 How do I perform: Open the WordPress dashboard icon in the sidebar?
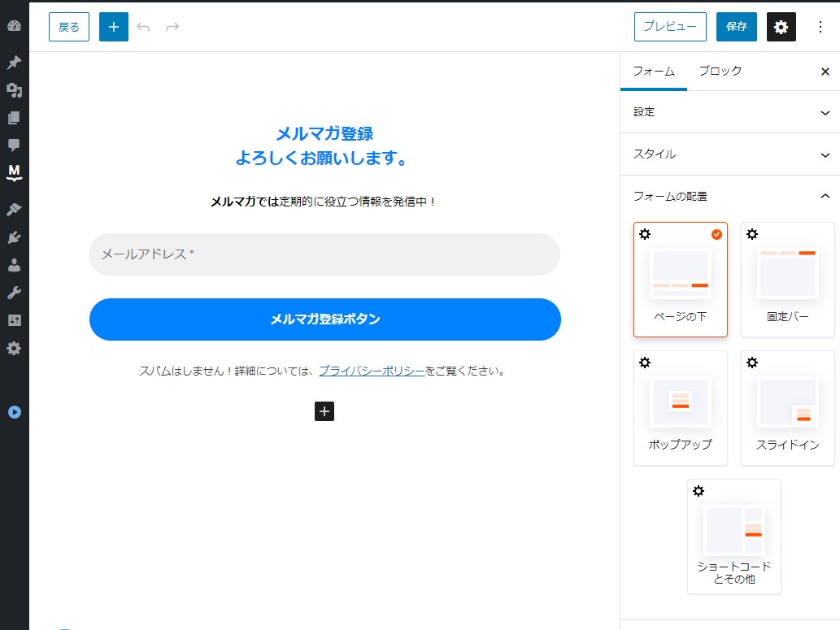point(14,26)
